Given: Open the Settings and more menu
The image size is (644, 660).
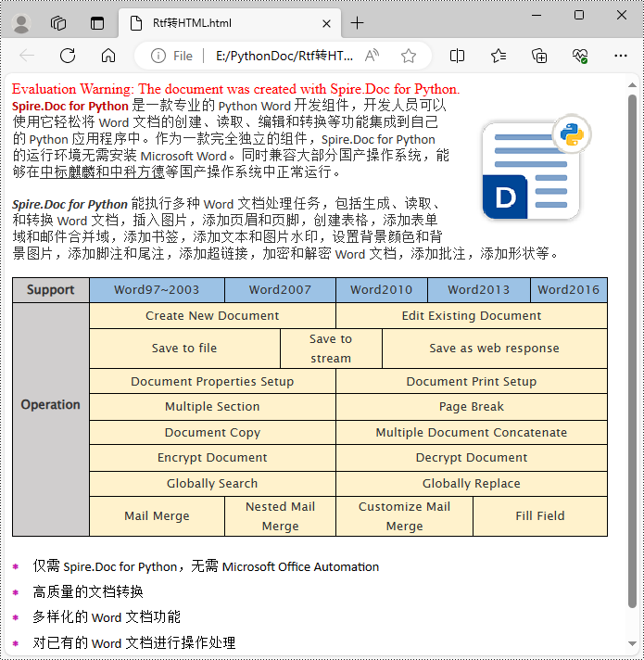Looking at the screenshot, I should [621, 56].
